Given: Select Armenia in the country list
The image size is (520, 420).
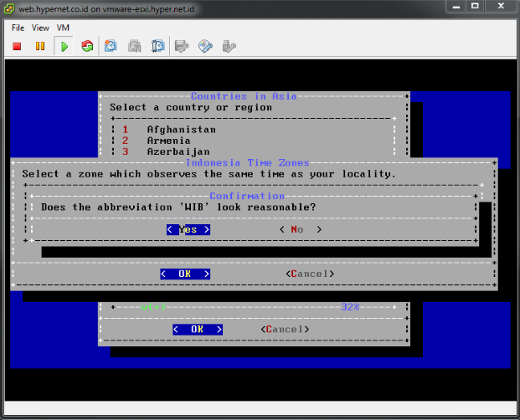Looking at the screenshot, I should 169,141.
